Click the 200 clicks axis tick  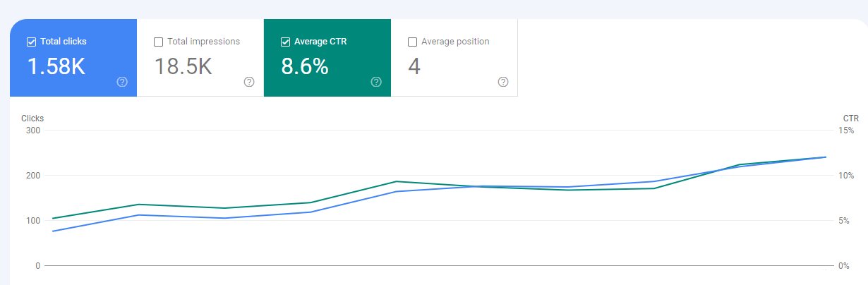[33, 176]
